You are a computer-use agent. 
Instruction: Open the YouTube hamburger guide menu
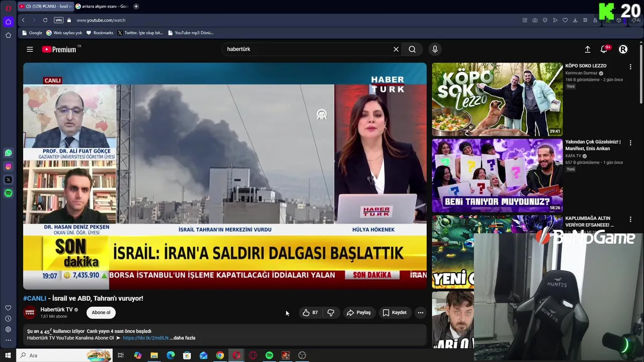(x=30, y=49)
